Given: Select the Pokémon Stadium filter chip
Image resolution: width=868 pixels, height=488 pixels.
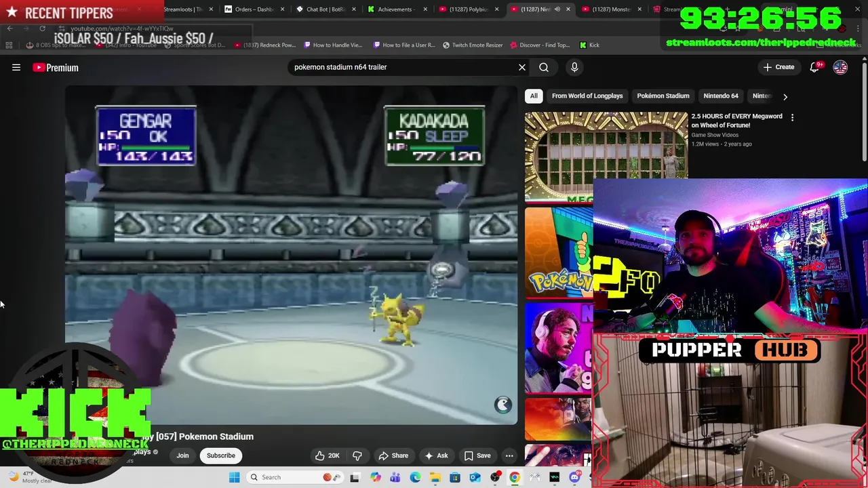Looking at the screenshot, I should click(x=663, y=96).
